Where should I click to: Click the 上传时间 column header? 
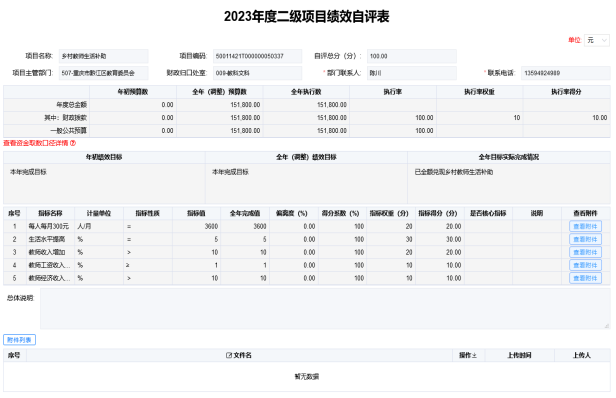519,355
